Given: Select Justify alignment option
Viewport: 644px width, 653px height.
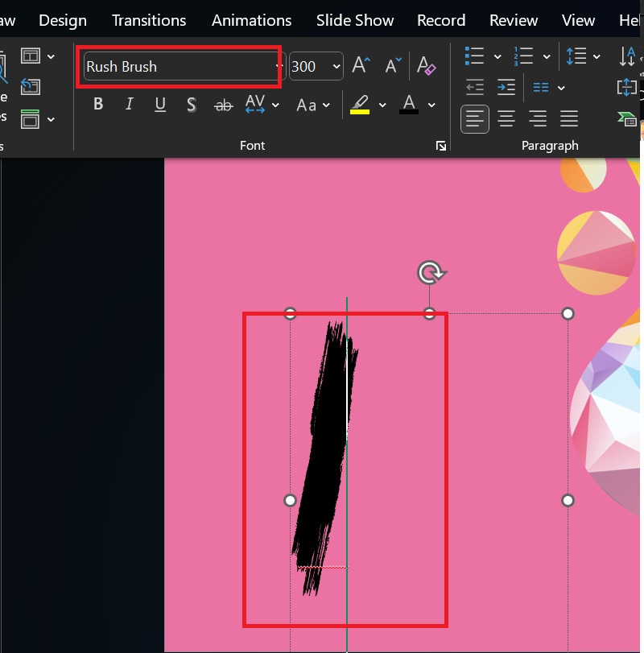Looking at the screenshot, I should click(x=569, y=119).
